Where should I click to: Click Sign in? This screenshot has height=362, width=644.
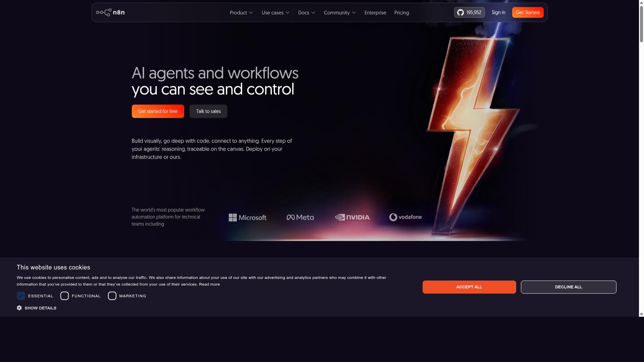[x=498, y=12]
